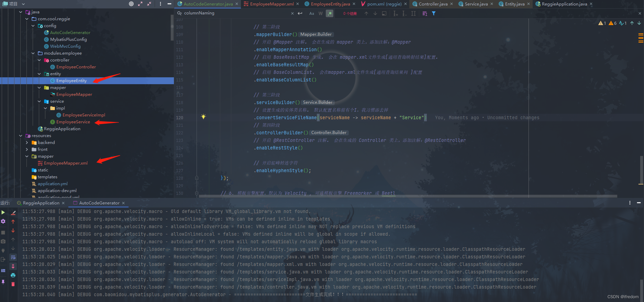Click the editor horizontal scrollbar
The height and width of the screenshot is (302, 644).
click(x=408, y=196)
